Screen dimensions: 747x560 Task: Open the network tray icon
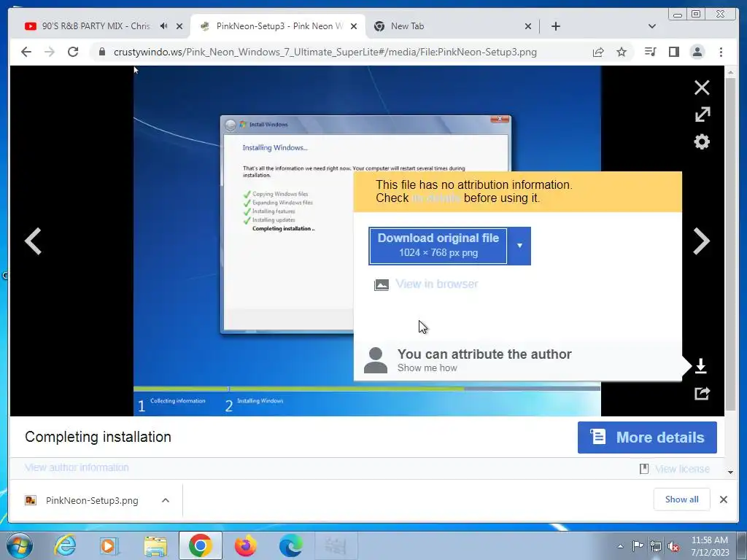click(x=656, y=546)
